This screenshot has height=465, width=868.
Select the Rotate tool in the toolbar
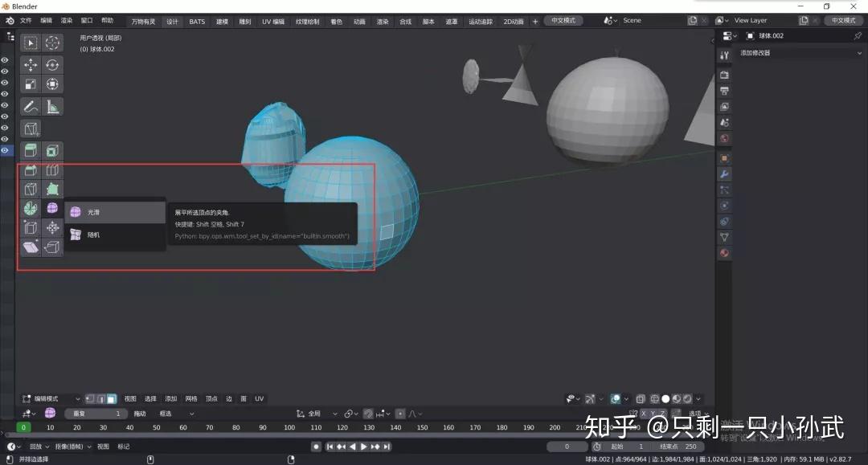coord(51,64)
